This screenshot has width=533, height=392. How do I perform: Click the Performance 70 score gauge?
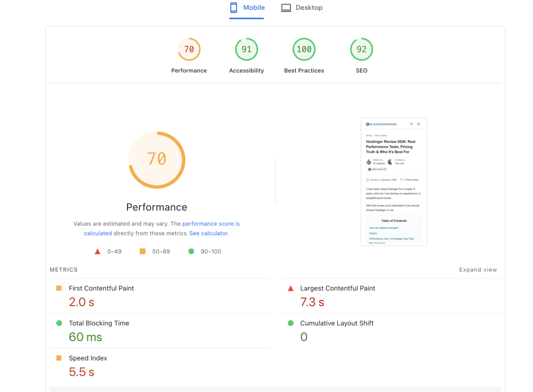(x=189, y=50)
